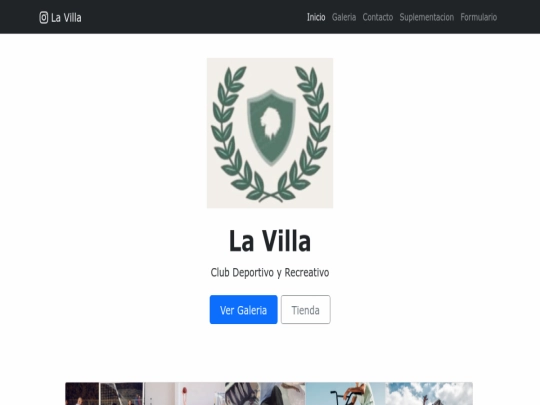Image resolution: width=540 pixels, height=405 pixels.
Task: Click the Instagram icon in navbar
Action: (x=43, y=17)
